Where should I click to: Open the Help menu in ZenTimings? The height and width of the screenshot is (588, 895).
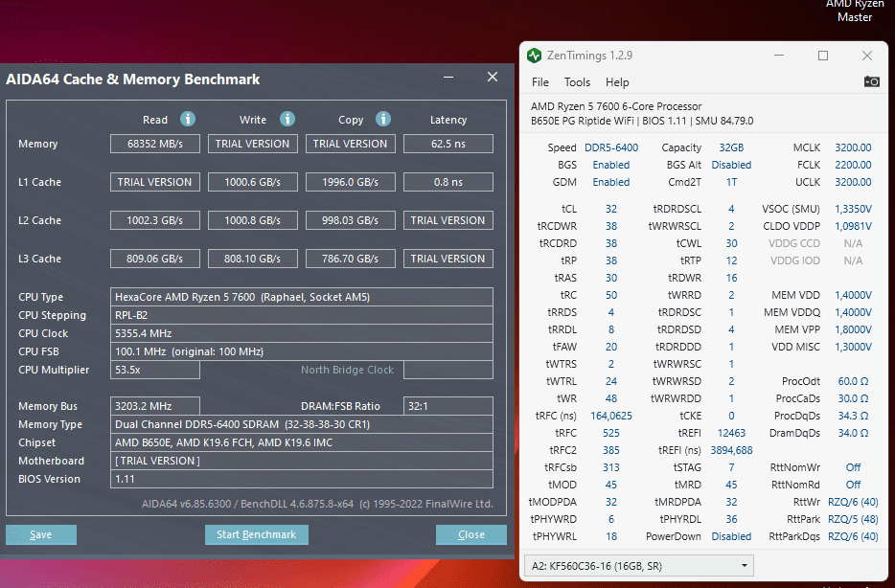617,82
